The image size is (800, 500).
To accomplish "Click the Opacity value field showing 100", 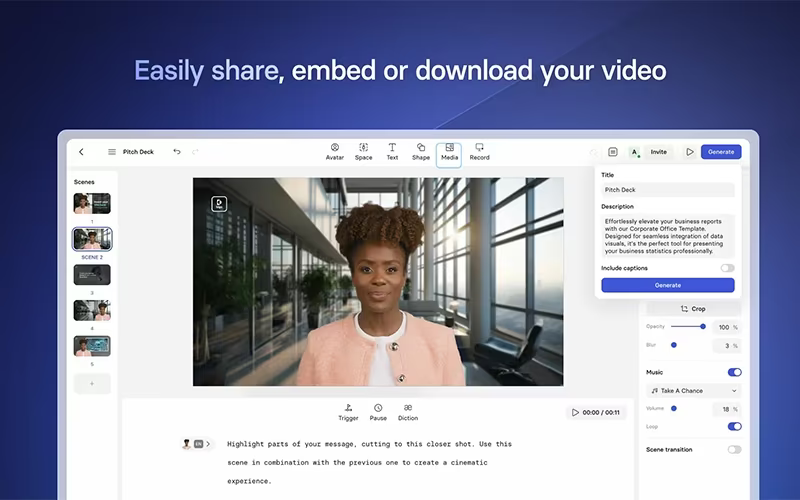I will [727, 327].
